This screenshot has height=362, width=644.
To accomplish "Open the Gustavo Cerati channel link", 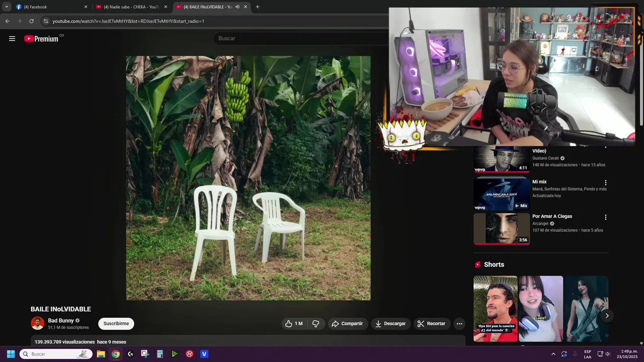I will (545, 158).
